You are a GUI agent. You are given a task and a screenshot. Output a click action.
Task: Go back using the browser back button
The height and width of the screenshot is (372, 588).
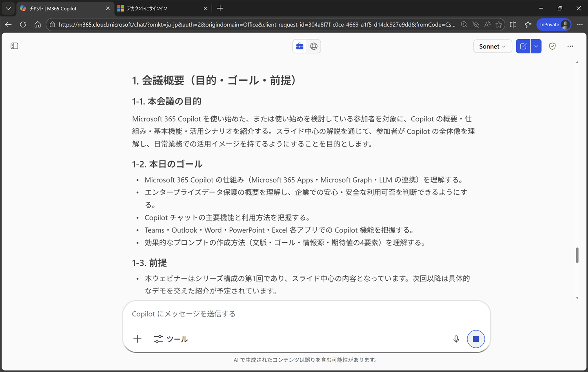(x=8, y=24)
